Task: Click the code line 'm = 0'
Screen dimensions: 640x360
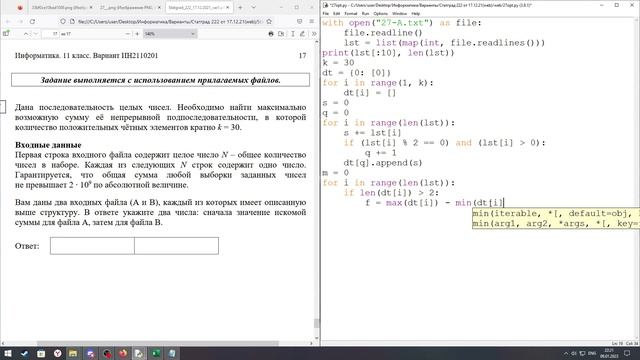Action: click(336, 173)
